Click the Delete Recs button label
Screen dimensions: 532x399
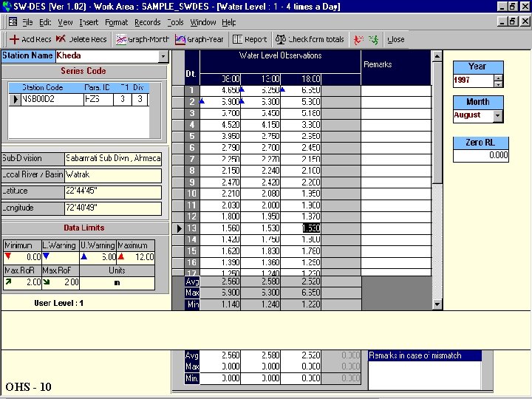[x=88, y=40]
